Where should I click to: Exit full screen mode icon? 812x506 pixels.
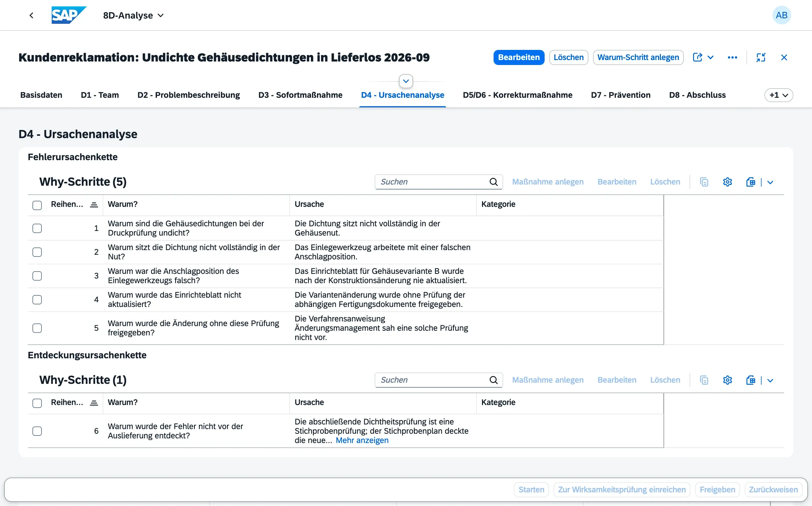(761, 57)
